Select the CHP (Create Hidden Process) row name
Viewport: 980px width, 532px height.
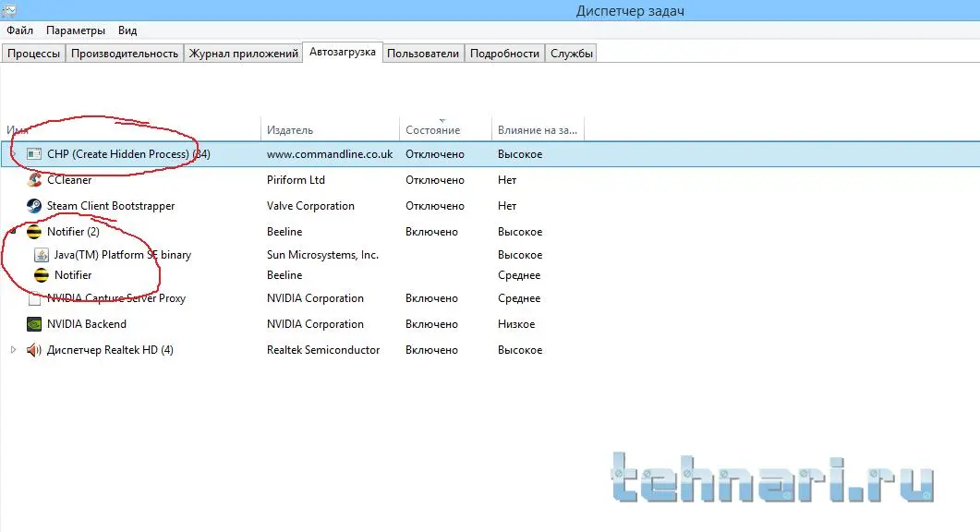coord(128,154)
